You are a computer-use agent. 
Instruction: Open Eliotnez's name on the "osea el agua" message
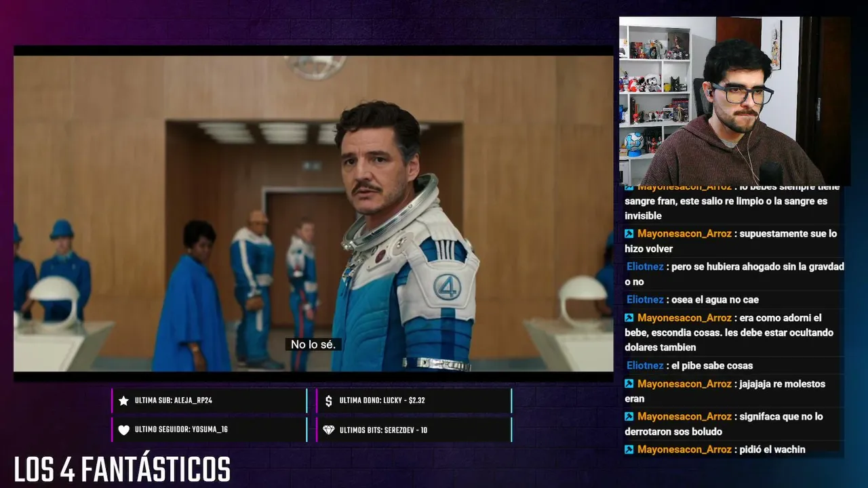[x=645, y=300]
